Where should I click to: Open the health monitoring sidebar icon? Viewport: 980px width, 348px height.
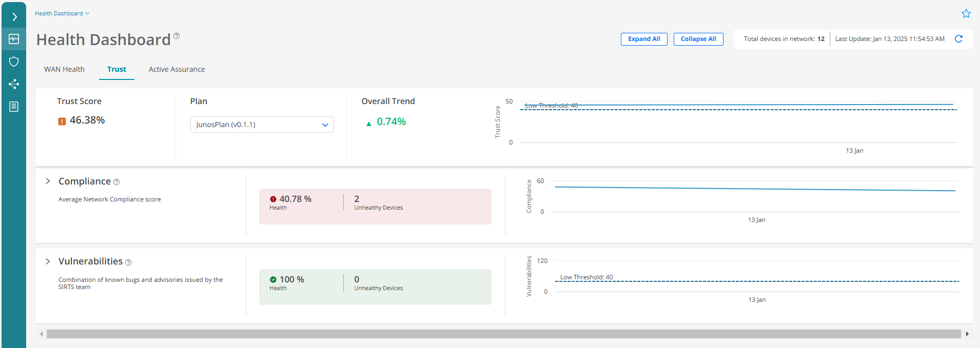[x=14, y=39]
